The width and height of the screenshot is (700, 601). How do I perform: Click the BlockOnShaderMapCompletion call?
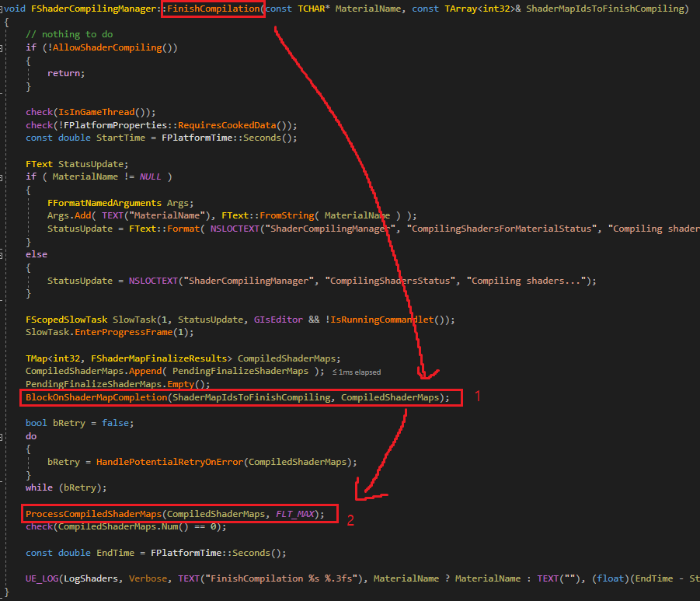[96, 397]
